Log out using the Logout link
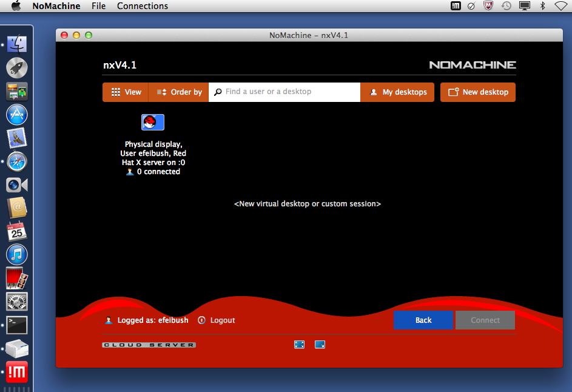 pos(217,320)
